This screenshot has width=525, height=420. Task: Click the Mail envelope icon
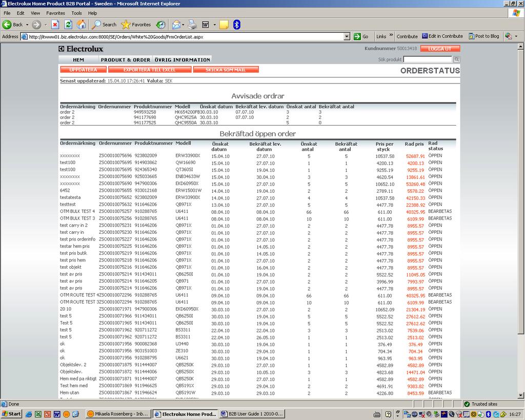[x=176, y=25]
